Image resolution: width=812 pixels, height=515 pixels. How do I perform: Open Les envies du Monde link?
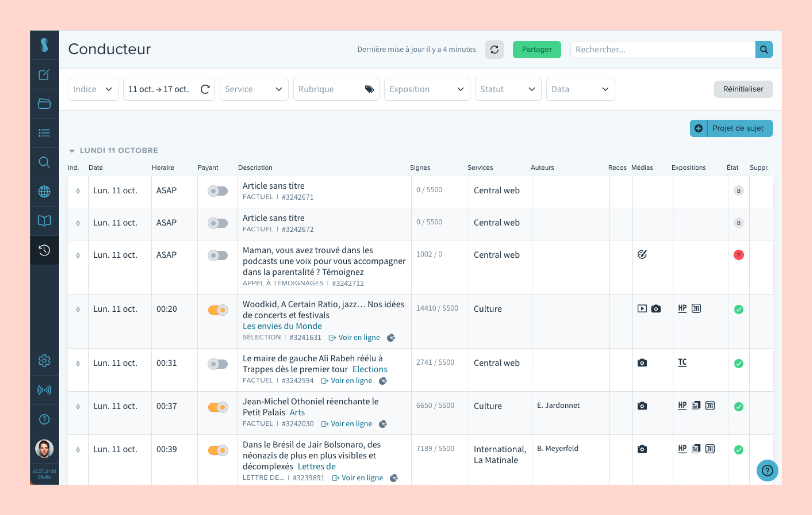pos(282,326)
